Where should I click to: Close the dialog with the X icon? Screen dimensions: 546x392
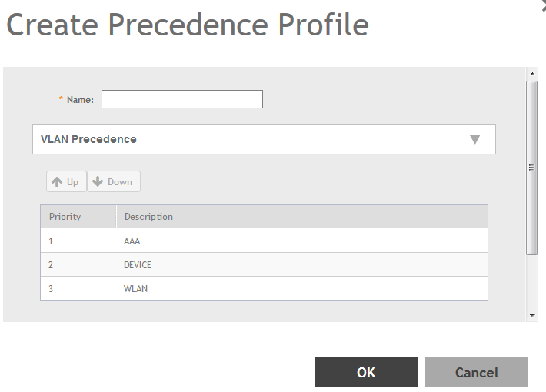(x=543, y=4)
